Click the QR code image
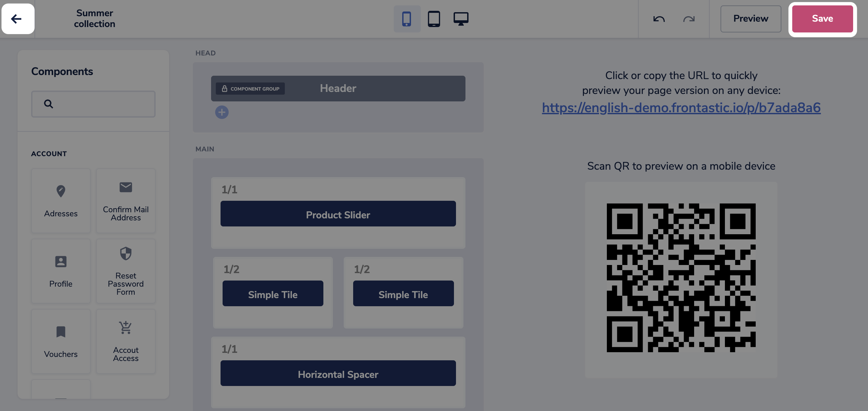The height and width of the screenshot is (411, 868). [681, 278]
